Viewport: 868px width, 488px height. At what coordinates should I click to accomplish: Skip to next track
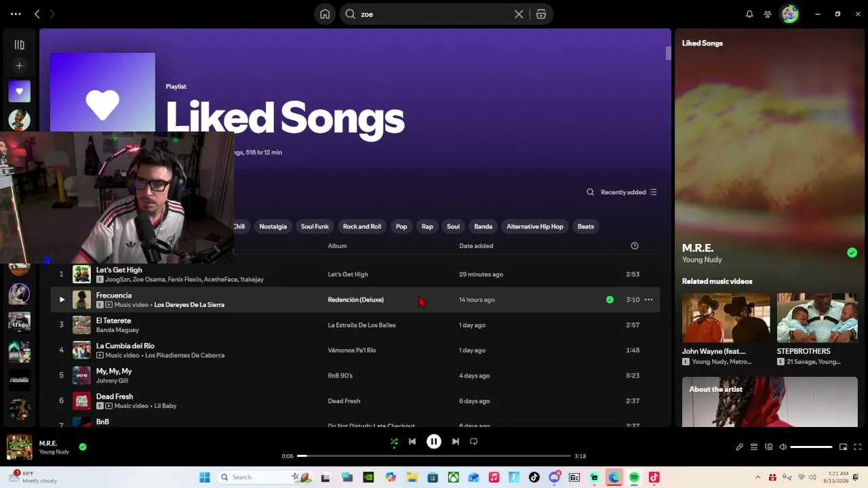[456, 442]
